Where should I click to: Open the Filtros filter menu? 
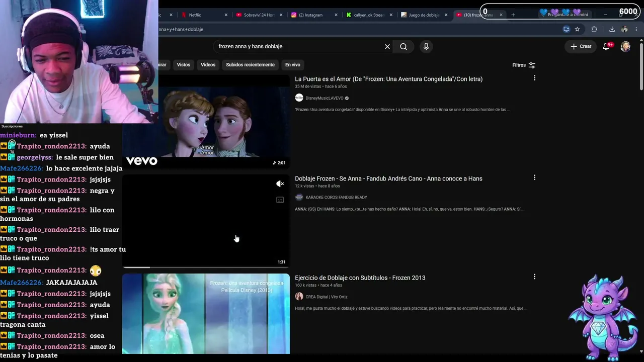[x=524, y=65]
